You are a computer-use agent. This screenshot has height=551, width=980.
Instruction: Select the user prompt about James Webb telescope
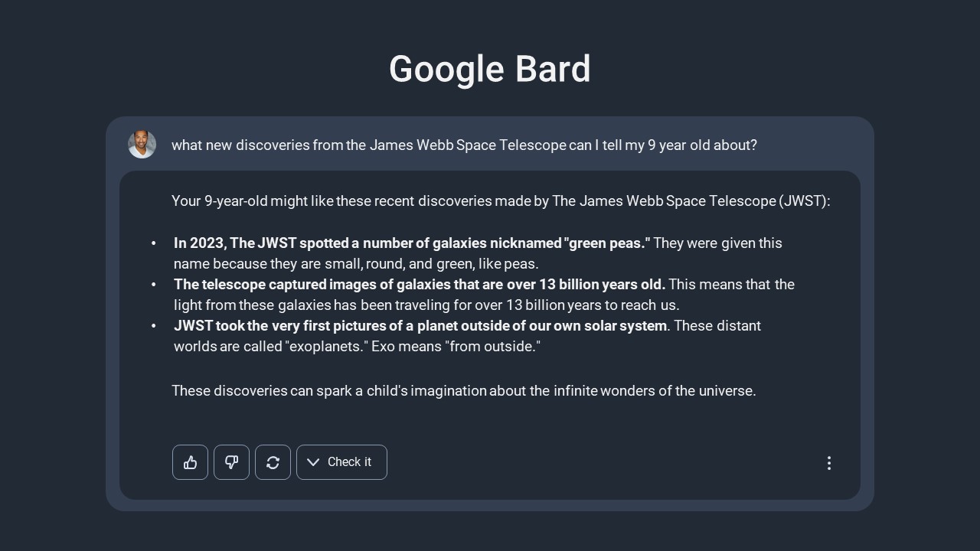(x=464, y=145)
